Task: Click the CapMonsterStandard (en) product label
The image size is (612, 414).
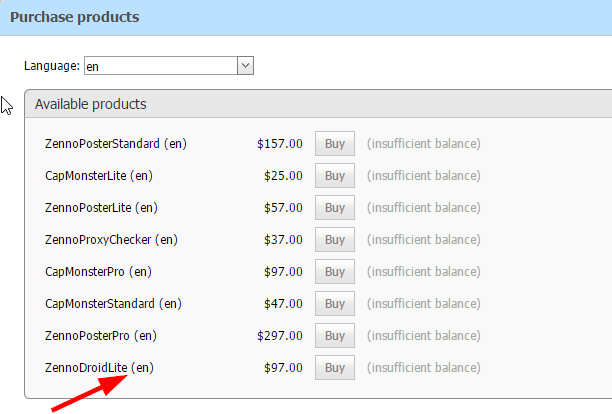Action: pos(111,304)
